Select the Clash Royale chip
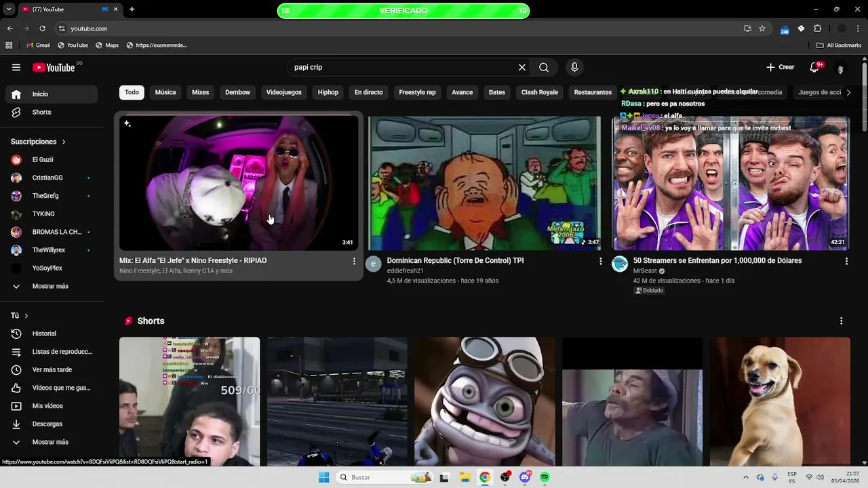 (539, 92)
